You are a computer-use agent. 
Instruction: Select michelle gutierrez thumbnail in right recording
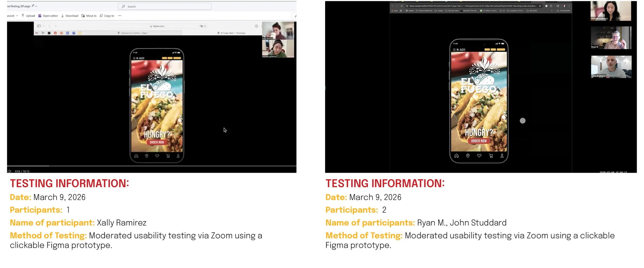tap(611, 11)
